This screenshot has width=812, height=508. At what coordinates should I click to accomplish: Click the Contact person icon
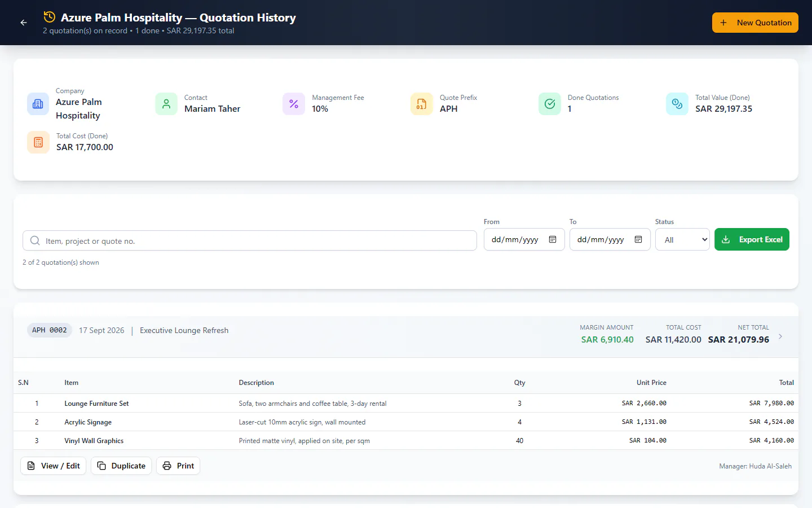(x=166, y=104)
